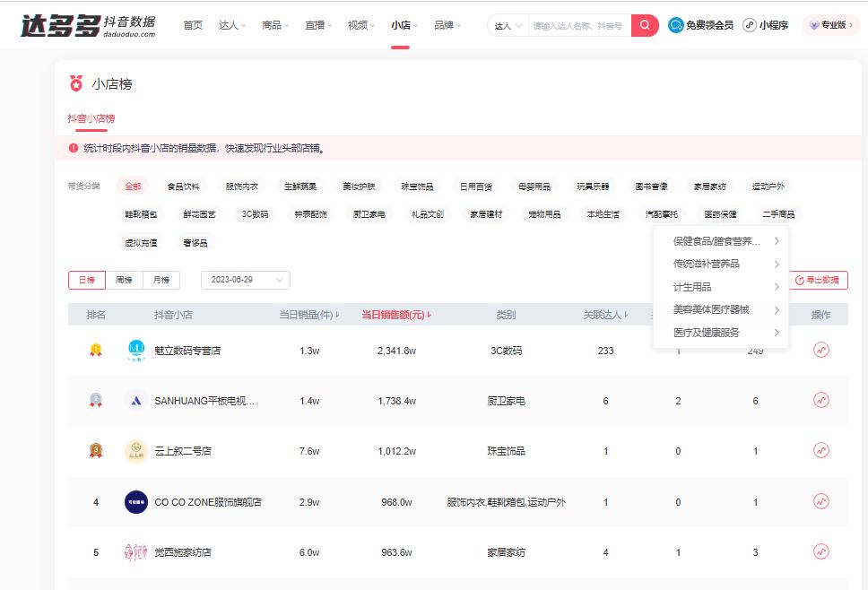Expand the 美容美体医疗器械 submenu

(x=711, y=309)
